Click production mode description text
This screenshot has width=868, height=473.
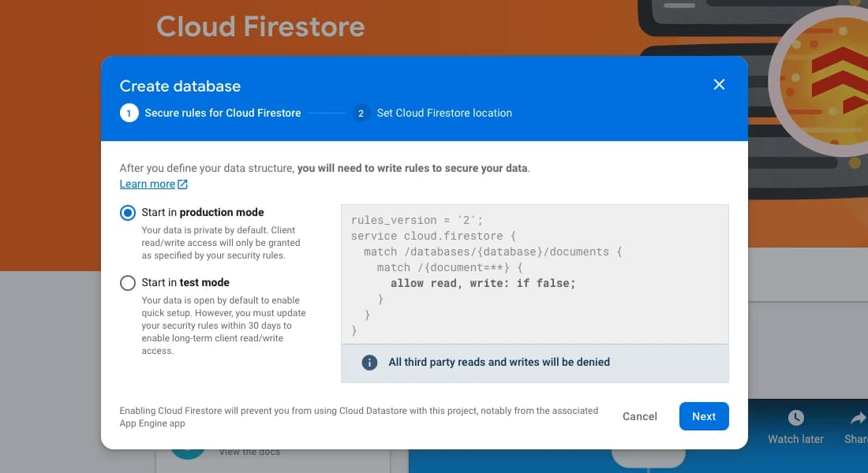[x=221, y=243]
